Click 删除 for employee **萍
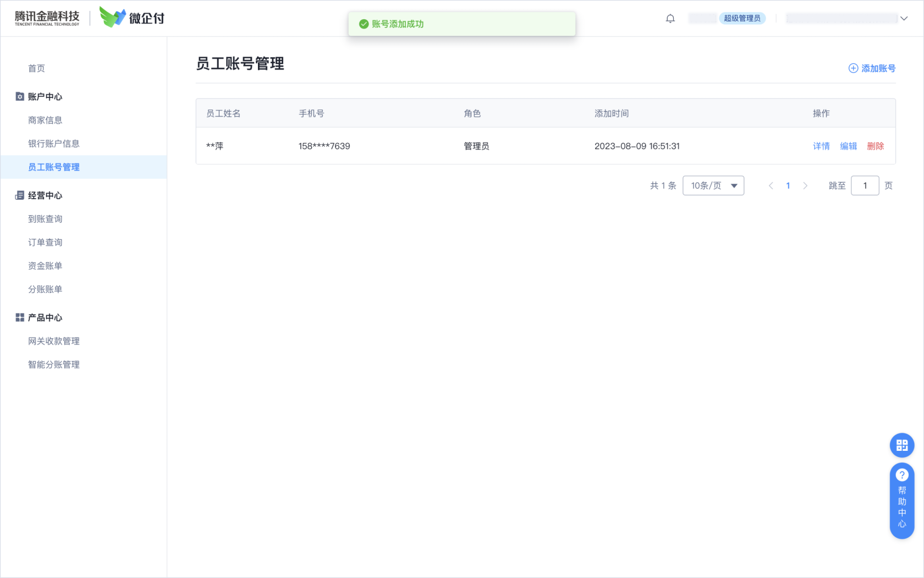Image resolution: width=924 pixels, height=578 pixels. pyautogui.click(x=876, y=146)
